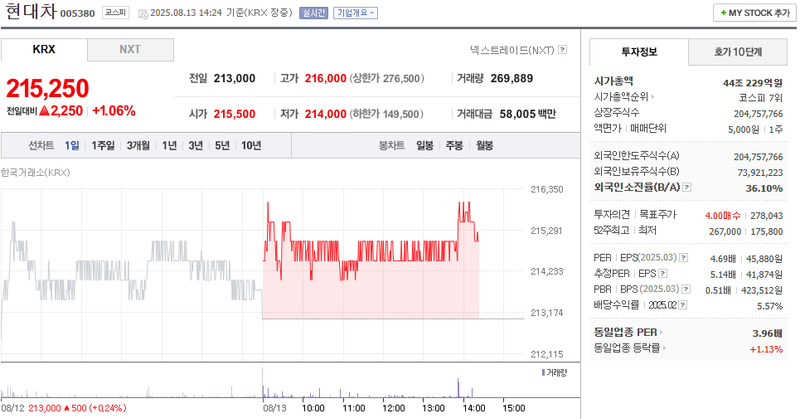Image resolution: width=800 pixels, height=419 pixels.
Task: Open 동일업종 등락률 link
Action: [x=630, y=348]
